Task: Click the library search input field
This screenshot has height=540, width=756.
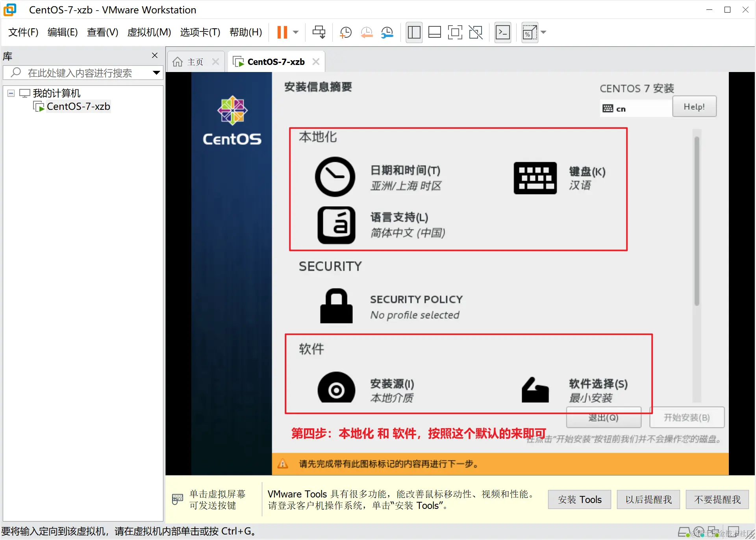Action: (83, 73)
